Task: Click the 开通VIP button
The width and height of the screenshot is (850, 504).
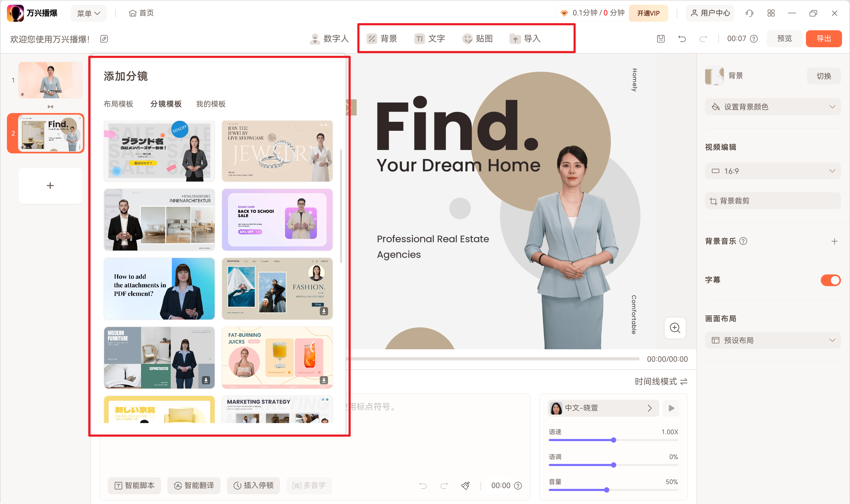Action: click(x=648, y=13)
